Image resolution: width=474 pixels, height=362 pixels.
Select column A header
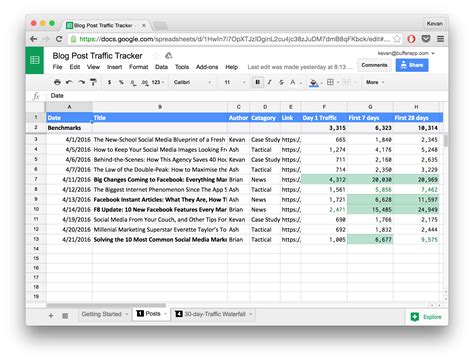coord(69,107)
